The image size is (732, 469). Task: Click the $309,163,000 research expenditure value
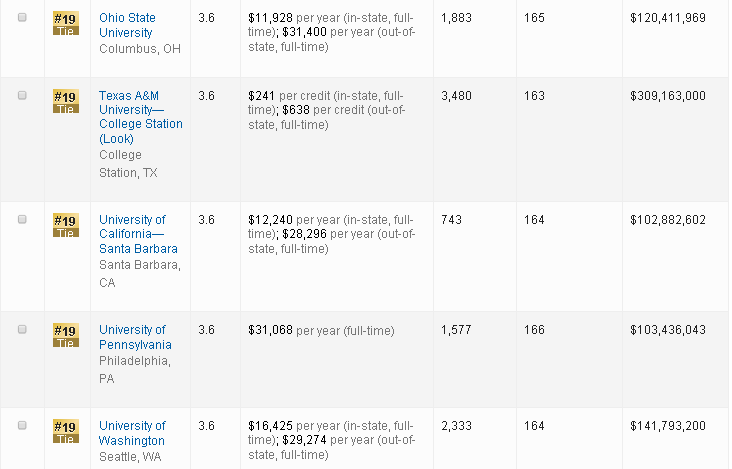click(x=668, y=96)
